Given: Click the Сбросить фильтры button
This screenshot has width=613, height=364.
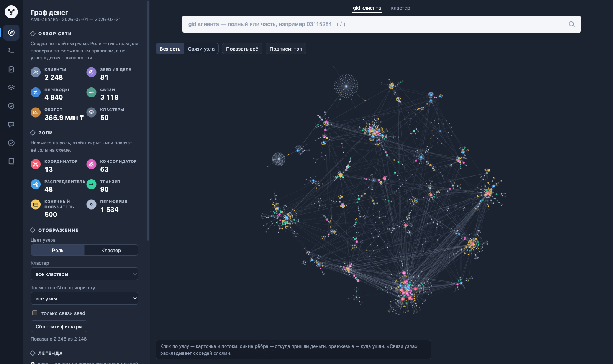Looking at the screenshot, I should coord(59,326).
